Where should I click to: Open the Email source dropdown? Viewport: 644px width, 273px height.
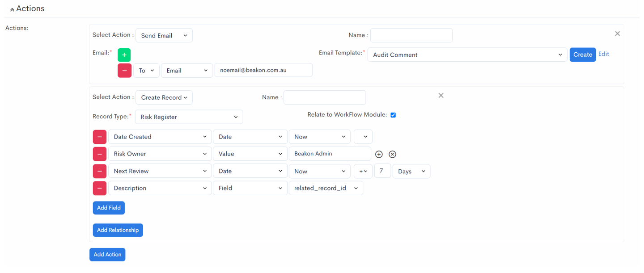187,71
